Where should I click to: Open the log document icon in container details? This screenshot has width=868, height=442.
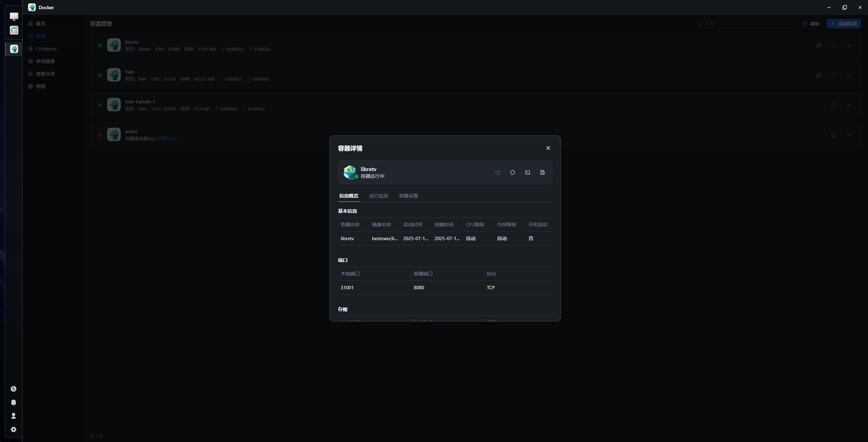pos(542,172)
